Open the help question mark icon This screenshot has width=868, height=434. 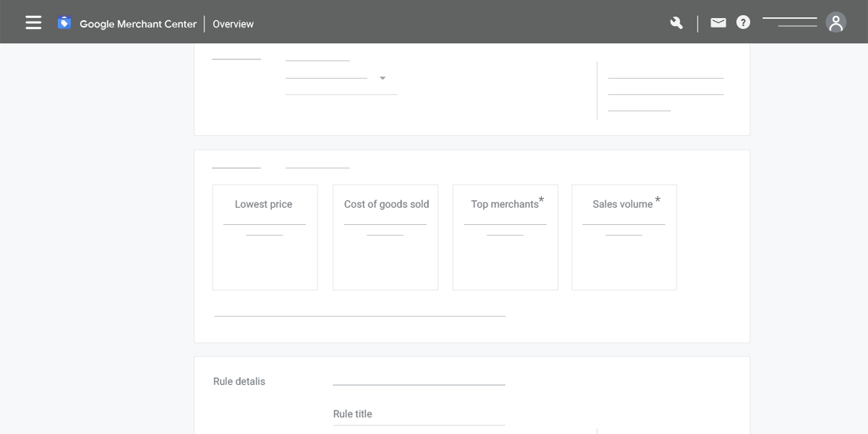coord(744,23)
